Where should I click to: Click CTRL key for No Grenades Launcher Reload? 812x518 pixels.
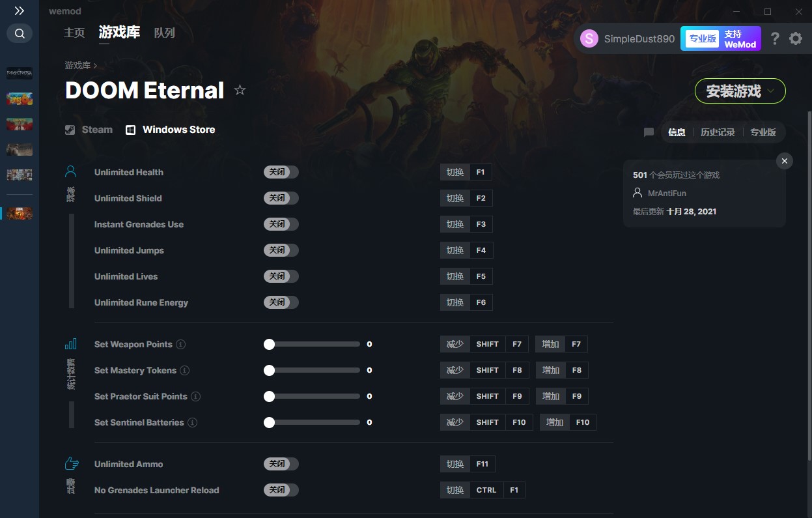(486, 490)
